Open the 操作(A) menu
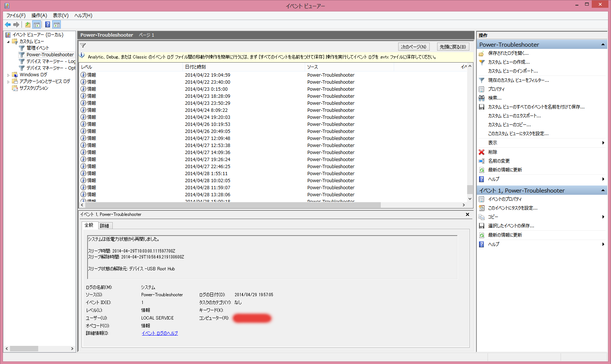 point(39,16)
